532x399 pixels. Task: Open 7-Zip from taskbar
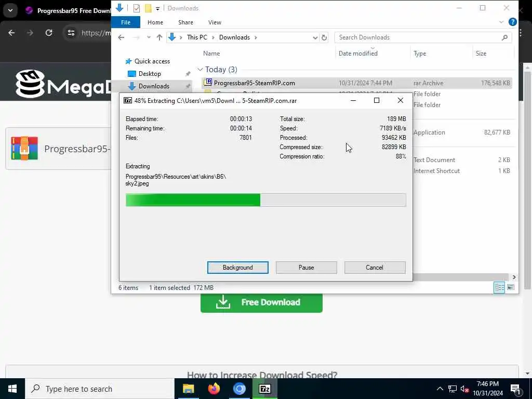point(264,389)
